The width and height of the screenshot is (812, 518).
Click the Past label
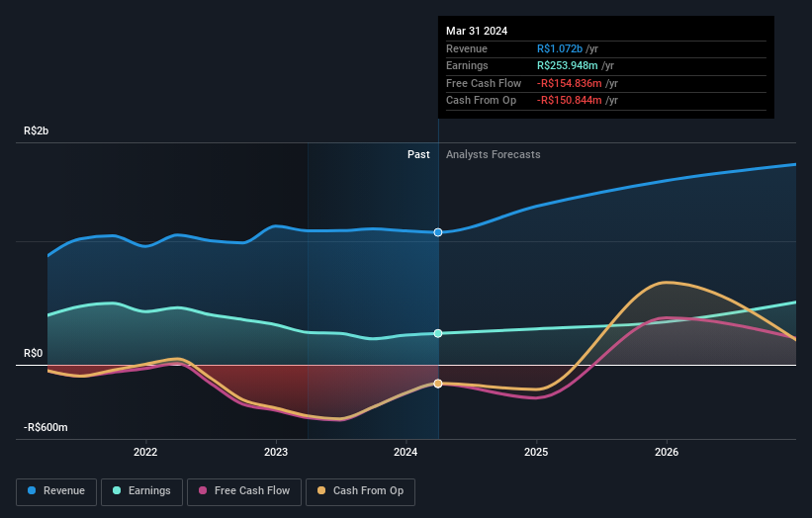tap(418, 154)
